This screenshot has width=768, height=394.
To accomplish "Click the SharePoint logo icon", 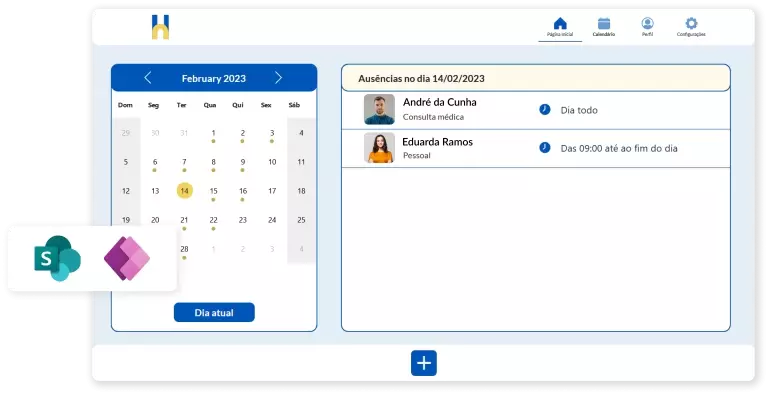I will 57,258.
